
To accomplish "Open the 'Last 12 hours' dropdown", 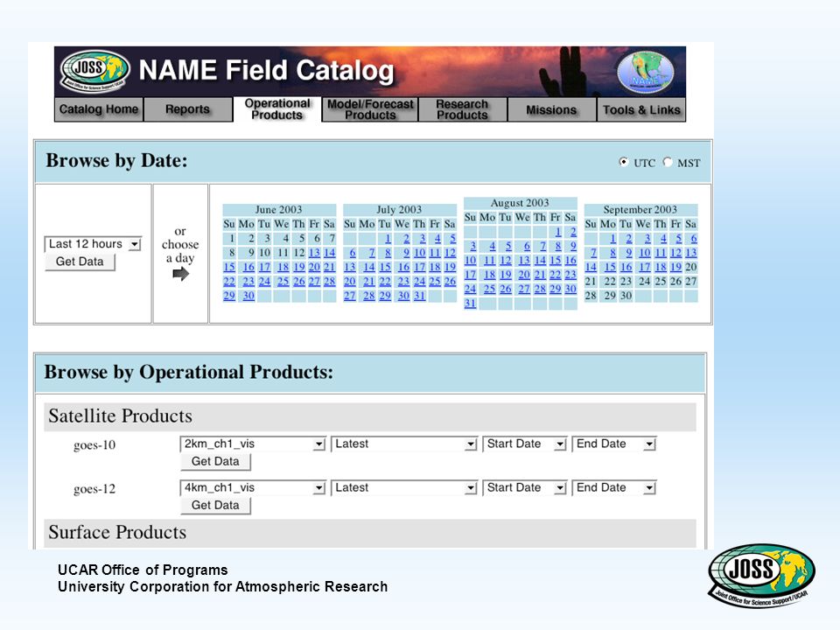I will pos(93,244).
